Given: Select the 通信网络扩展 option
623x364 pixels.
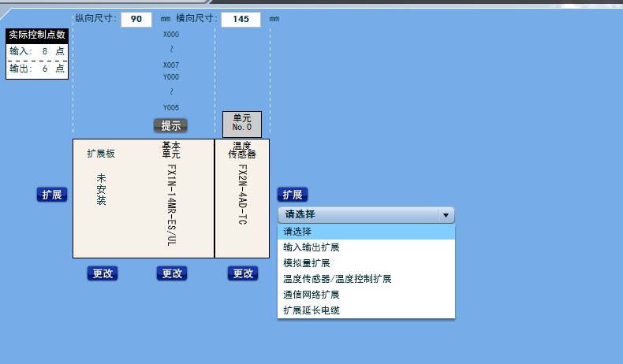Looking at the screenshot, I should click(366, 295).
